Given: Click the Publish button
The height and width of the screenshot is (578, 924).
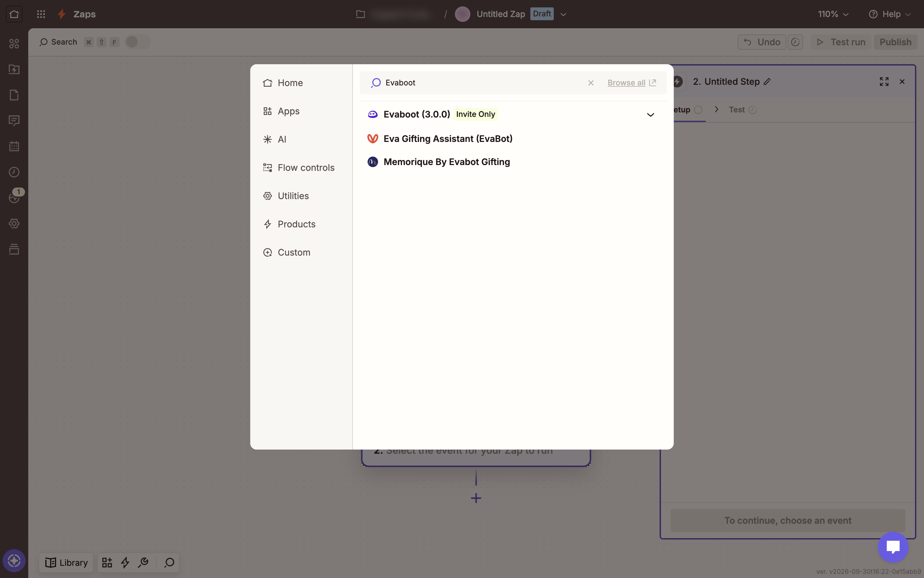Looking at the screenshot, I should click(895, 42).
